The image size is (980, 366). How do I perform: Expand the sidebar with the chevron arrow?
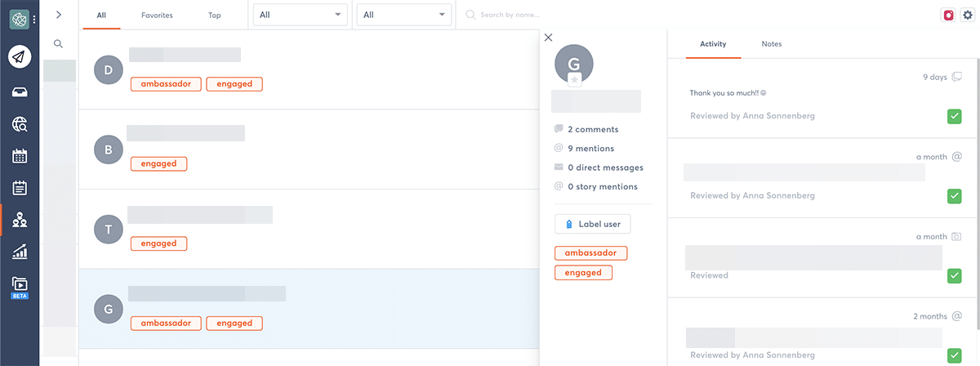[x=59, y=15]
